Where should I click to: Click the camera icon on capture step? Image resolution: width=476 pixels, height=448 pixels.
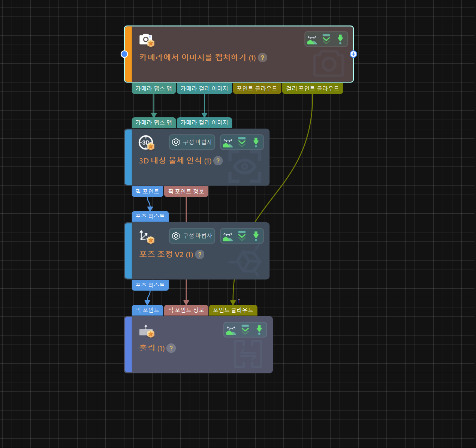147,40
